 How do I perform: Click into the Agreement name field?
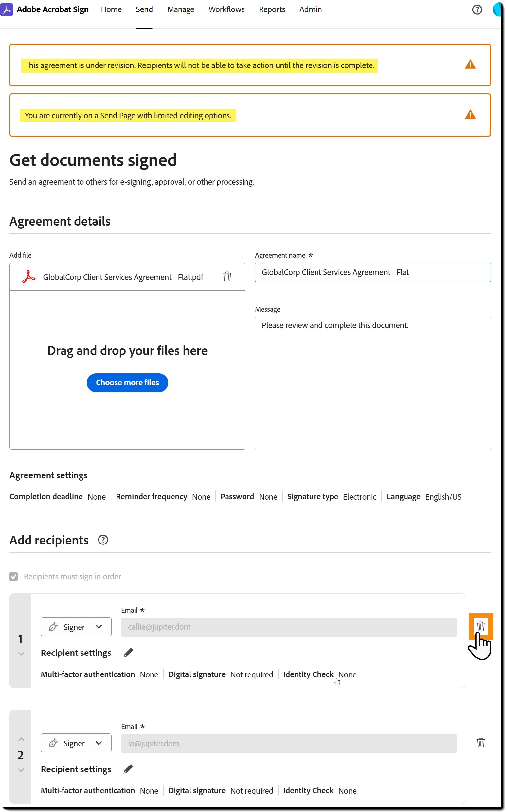tap(372, 272)
